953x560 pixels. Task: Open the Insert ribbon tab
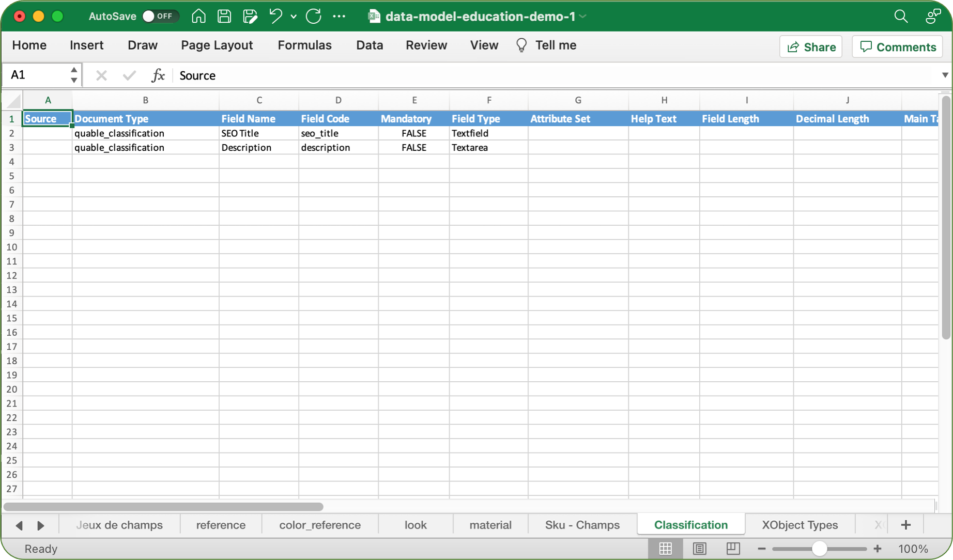point(86,45)
